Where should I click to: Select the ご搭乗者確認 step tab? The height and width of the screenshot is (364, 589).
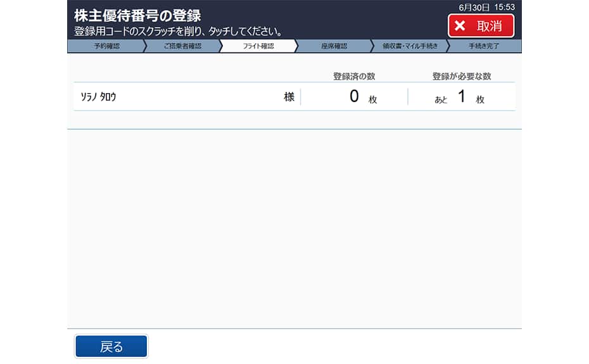182,46
